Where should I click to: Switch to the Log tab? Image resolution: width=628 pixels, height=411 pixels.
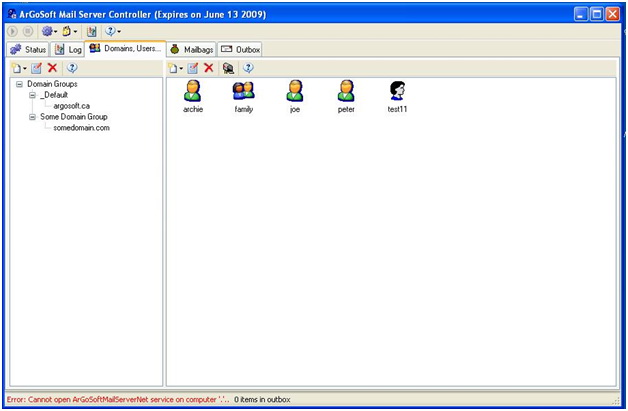point(68,49)
